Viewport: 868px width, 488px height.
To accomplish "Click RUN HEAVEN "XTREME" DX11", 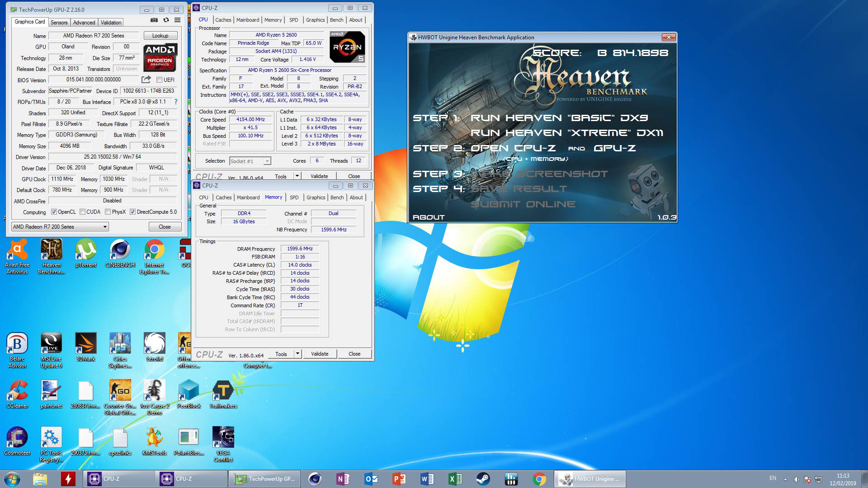I will click(567, 133).
